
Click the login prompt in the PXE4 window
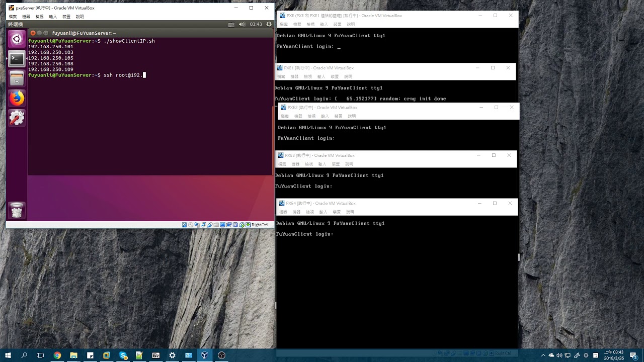[x=305, y=234]
